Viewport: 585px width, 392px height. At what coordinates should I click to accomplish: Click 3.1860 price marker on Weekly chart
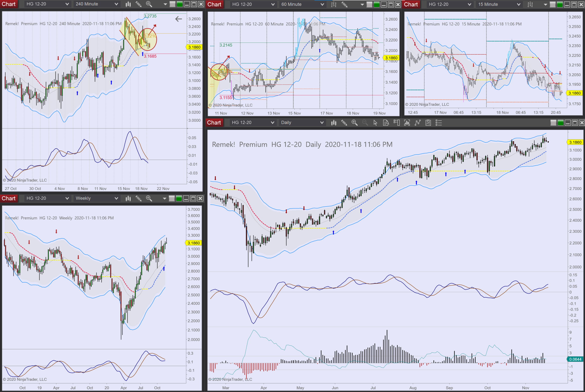194,243
